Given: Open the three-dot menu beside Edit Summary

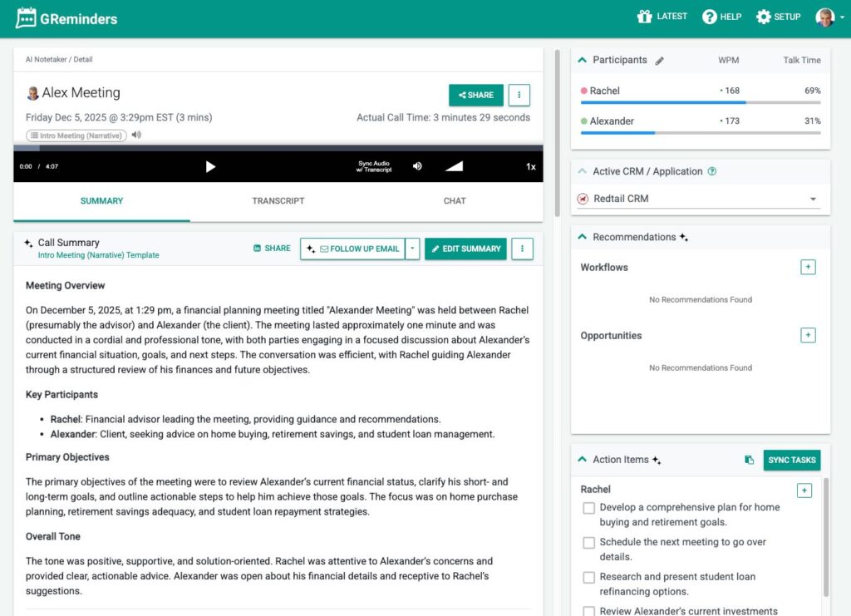Looking at the screenshot, I should (522, 249).
